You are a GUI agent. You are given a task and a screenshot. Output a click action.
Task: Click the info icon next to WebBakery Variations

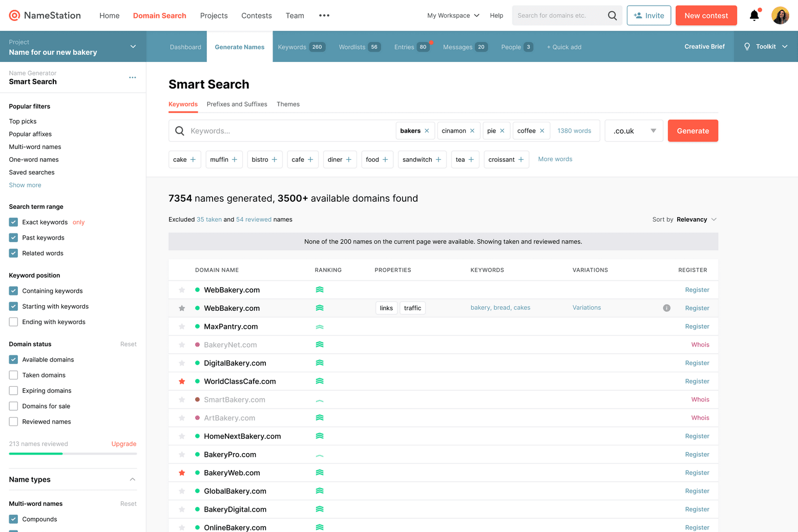click(666, 308)
